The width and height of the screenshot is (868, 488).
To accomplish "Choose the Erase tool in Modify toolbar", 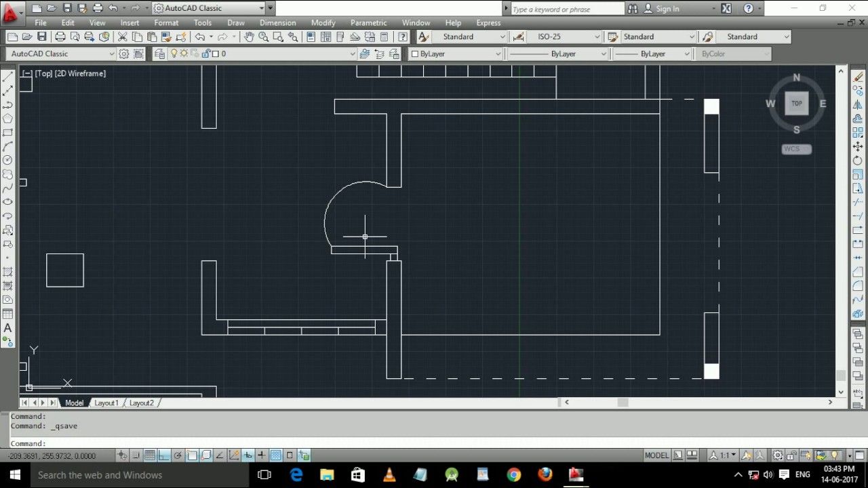I will 858,77.
